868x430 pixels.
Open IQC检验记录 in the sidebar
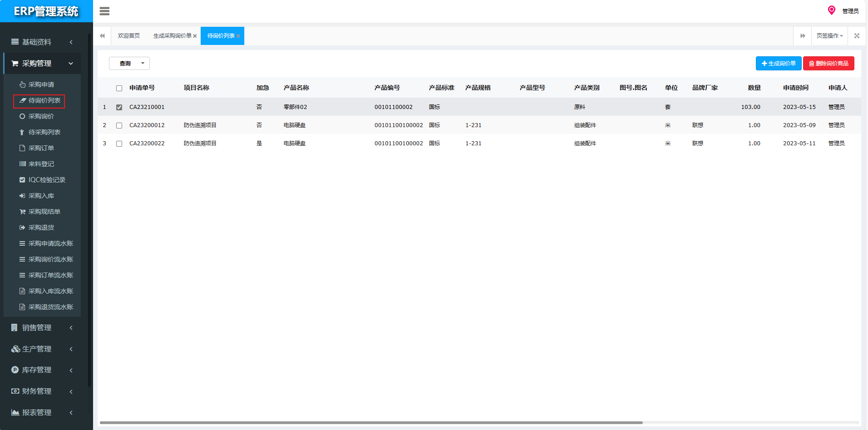tap(46, 180)
